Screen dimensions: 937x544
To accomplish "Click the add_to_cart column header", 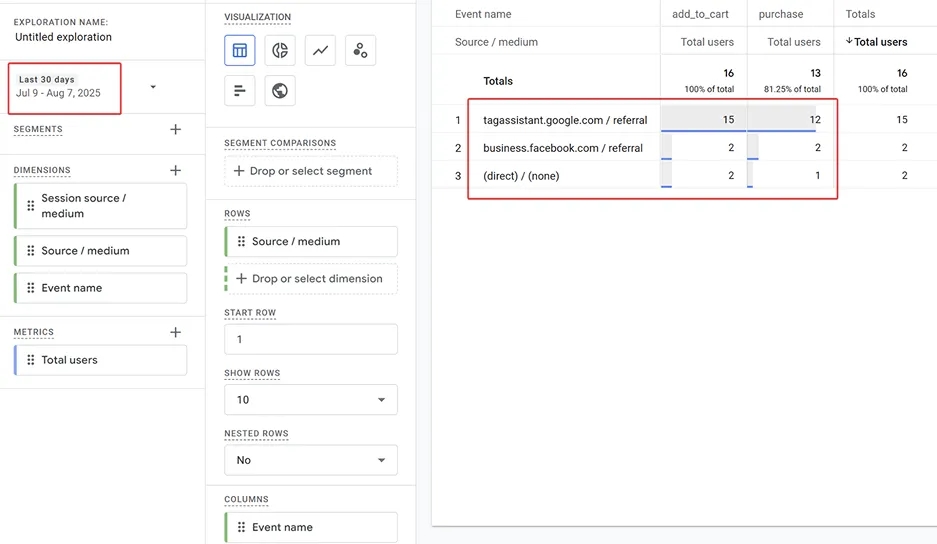I will pyautogui.click(x=700, y=14).
